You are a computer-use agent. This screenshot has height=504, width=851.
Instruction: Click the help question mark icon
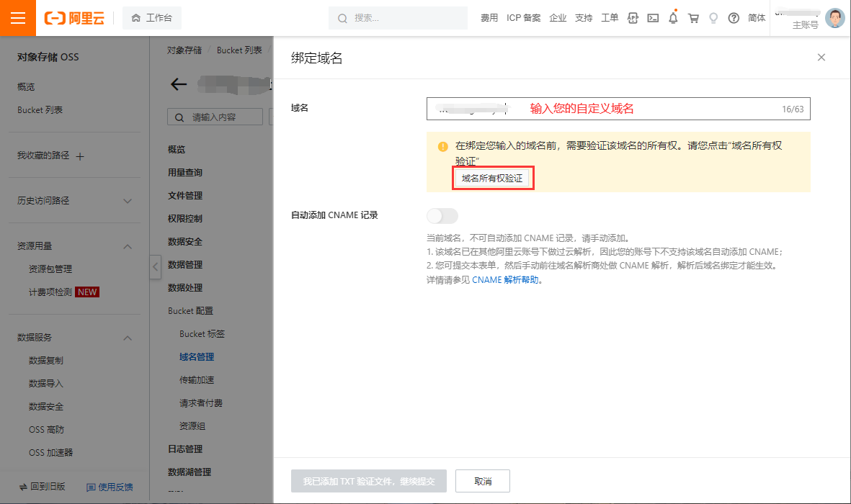pyautogui.click(x=734, y=18)
